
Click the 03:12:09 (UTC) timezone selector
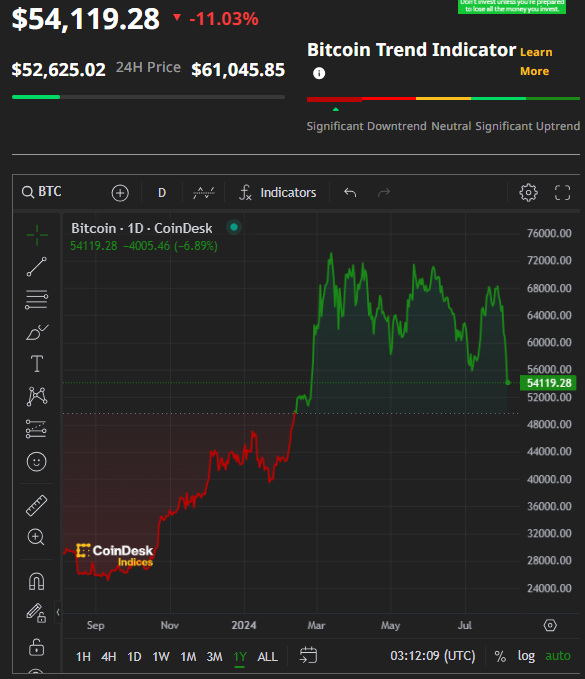pos(433,656)
